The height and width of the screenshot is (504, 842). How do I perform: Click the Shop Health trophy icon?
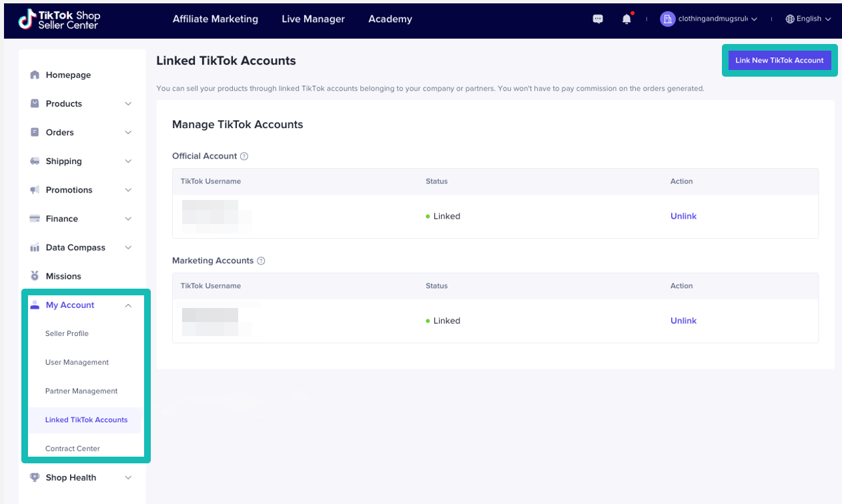(34, 477)
